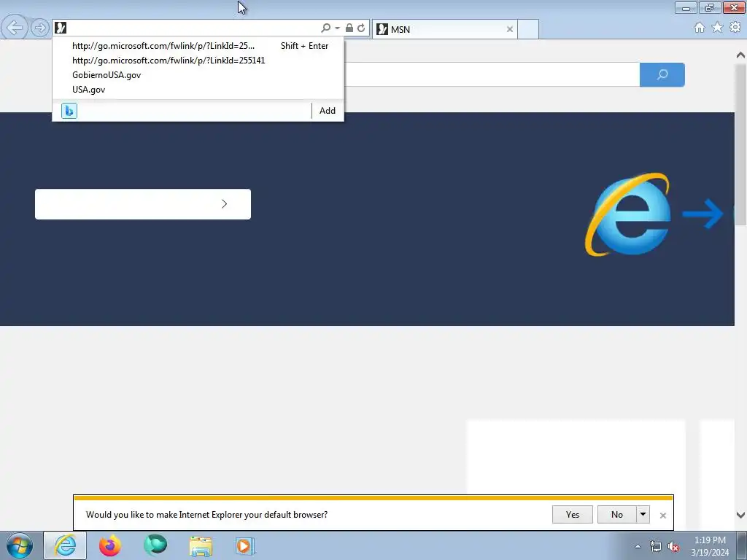Click the Refresh page icon

tap(361, 28)
